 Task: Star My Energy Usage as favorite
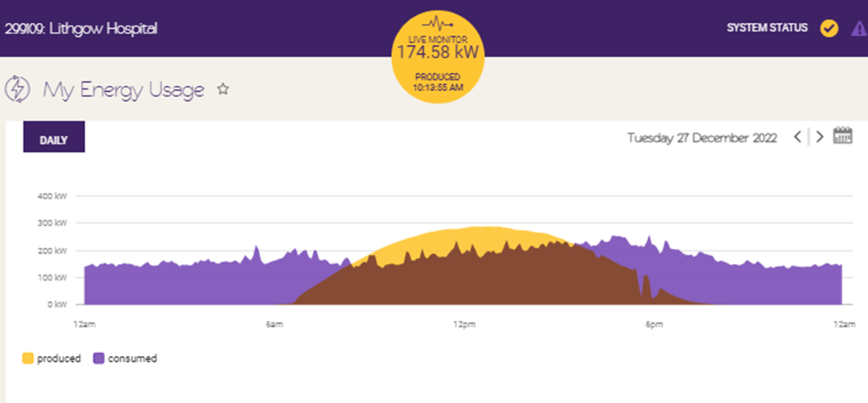224,89
